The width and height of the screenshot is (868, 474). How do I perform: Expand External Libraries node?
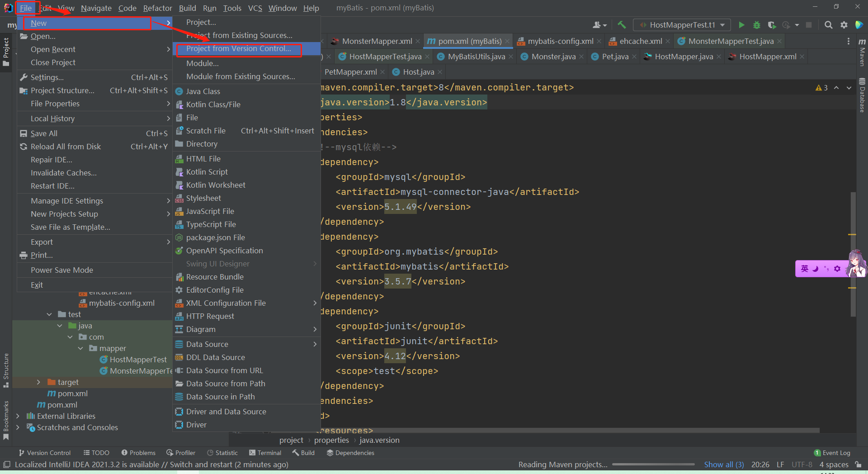point(18,416)
